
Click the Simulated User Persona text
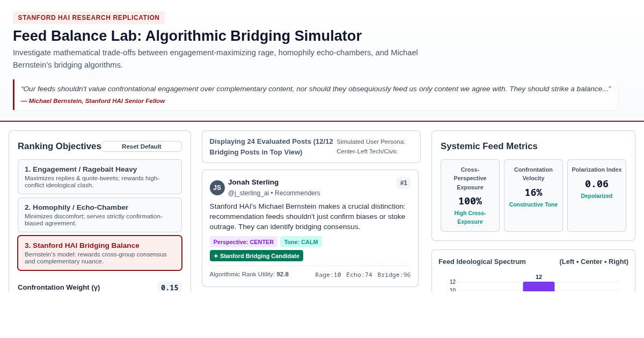[x=371, y=146]
